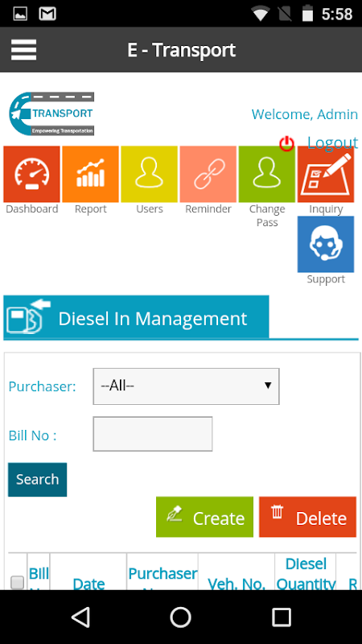The height and width of the screenshot is (644, 362).
Task: Open the Report chart tile
Action: [x=90, y=174]
